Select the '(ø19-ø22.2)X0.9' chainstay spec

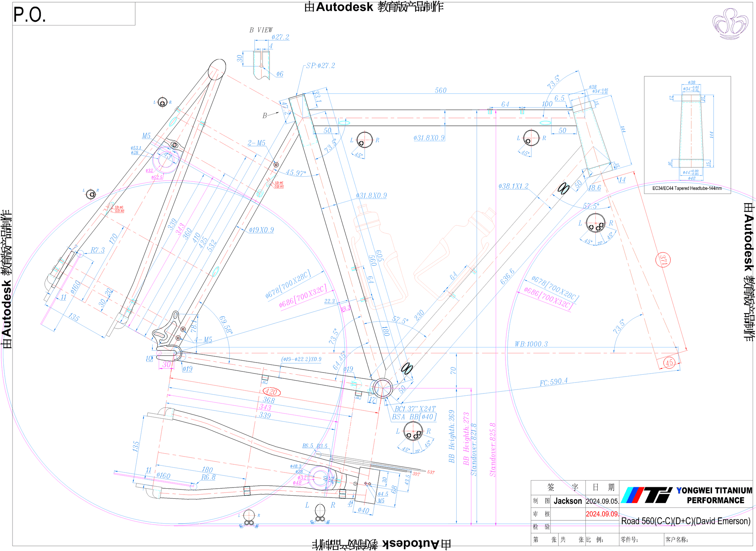[301, 359]
